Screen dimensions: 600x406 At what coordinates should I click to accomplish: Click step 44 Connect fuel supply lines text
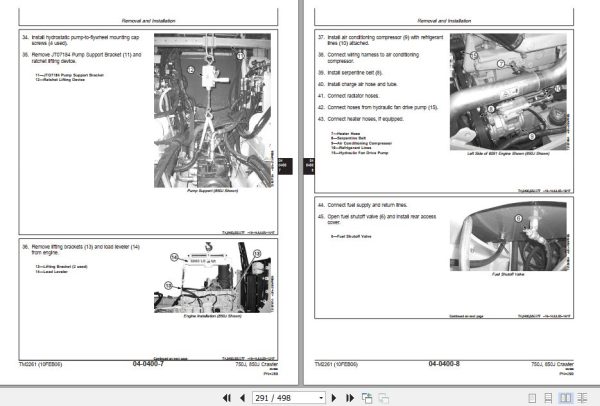coord(362,205)
